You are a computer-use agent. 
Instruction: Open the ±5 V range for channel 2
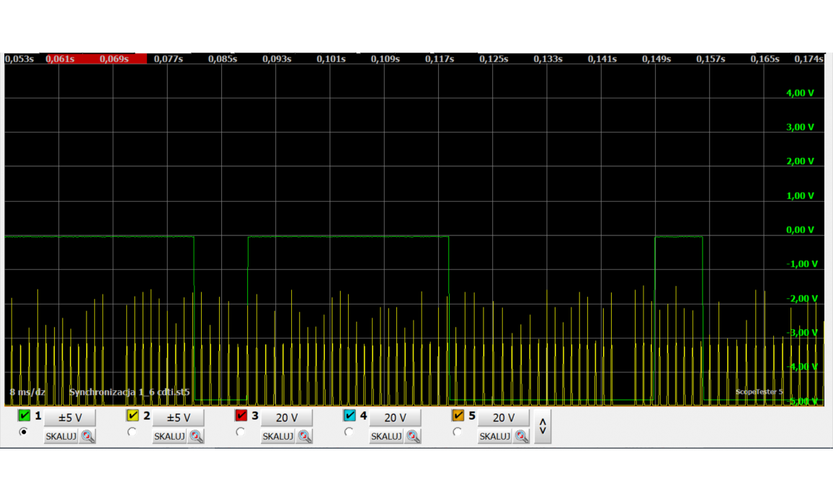tap(178, 418)
